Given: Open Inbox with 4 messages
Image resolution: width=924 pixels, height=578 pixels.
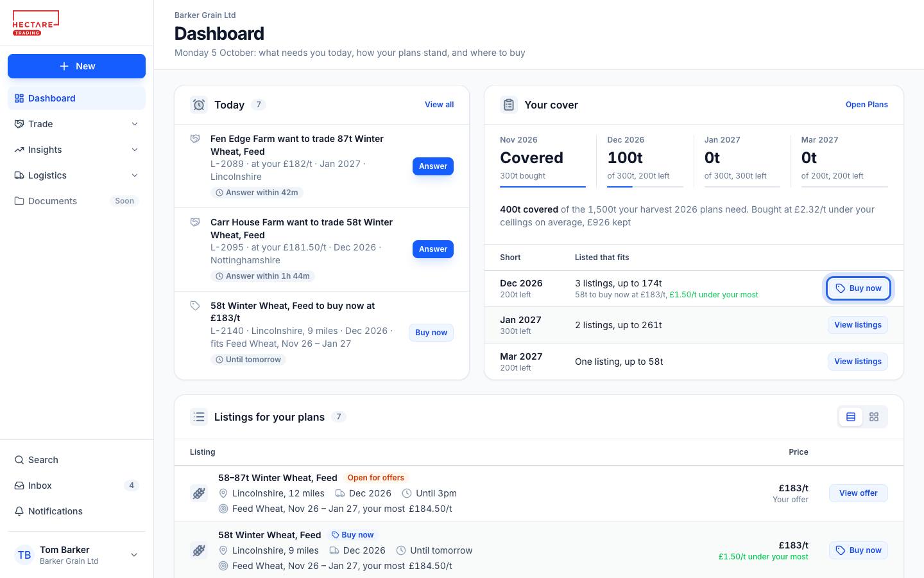Looking at the screenshot, I should (x=76, y=486).
